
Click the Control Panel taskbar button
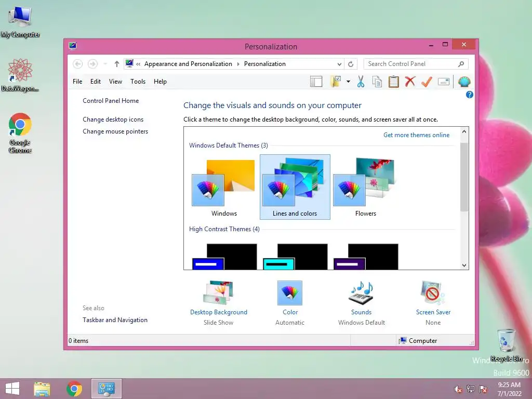[106, 389]
